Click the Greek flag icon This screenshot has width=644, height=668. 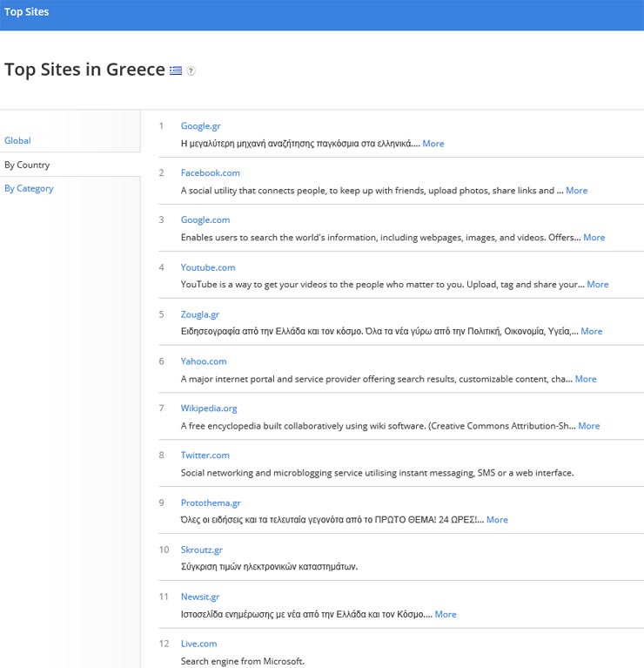pyautogui.click(x=176, y=71)
